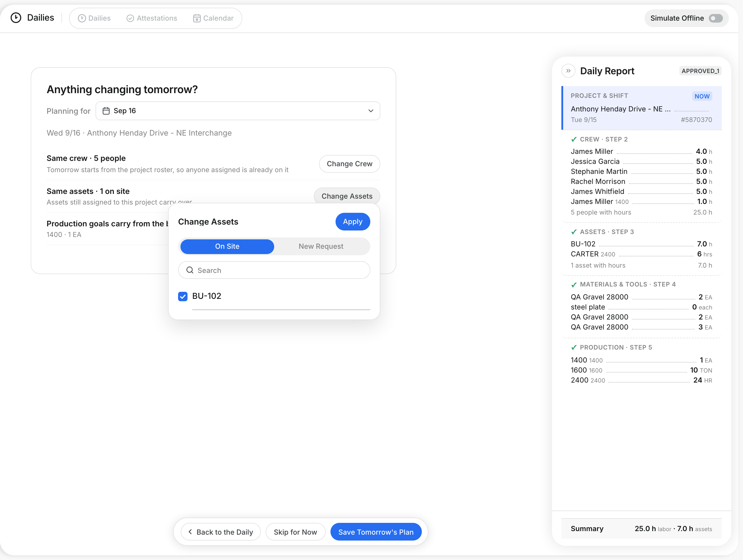Select the On Site segment
This screenshot has height=560, width=743.
227,246
